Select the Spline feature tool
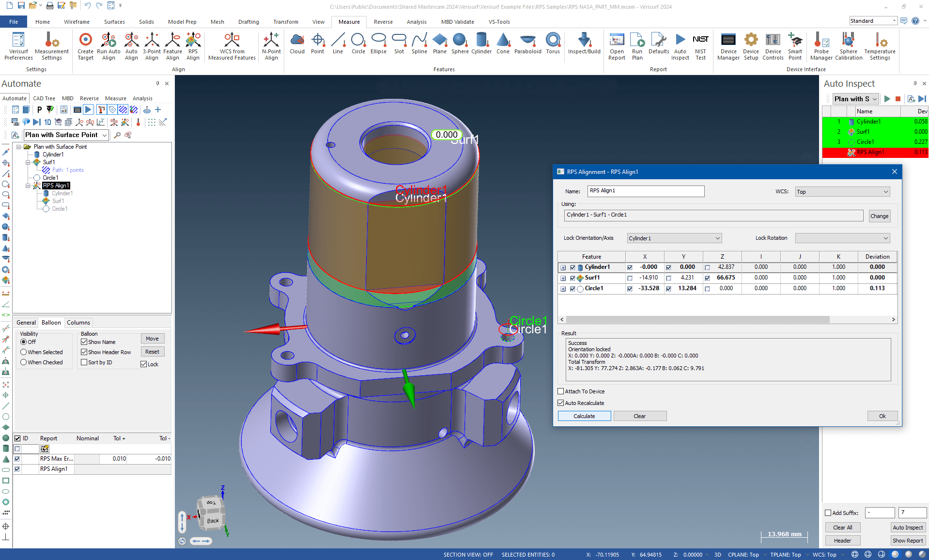929x560 pixels. pyautogui.click(x=419, y=44)
